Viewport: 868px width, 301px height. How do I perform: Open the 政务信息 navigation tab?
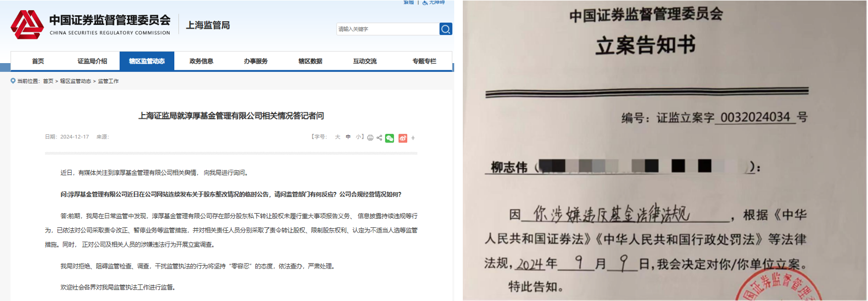(202, 61)
